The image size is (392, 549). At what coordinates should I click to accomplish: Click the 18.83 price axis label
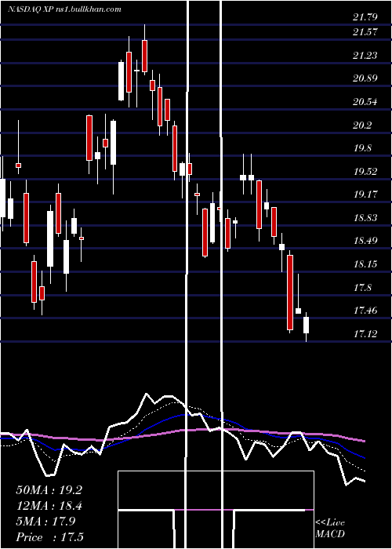point(365,218)
